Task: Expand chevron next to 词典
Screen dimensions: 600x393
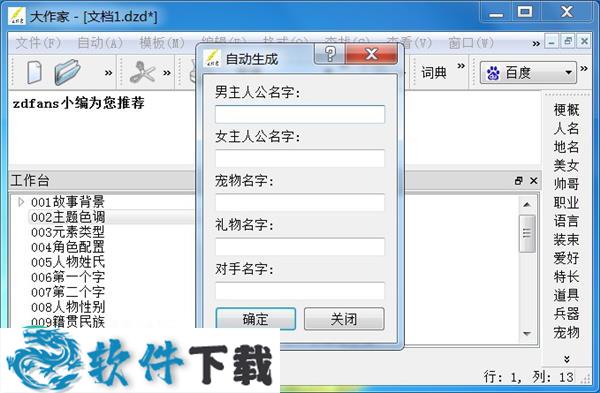Action: pos(461,66)
